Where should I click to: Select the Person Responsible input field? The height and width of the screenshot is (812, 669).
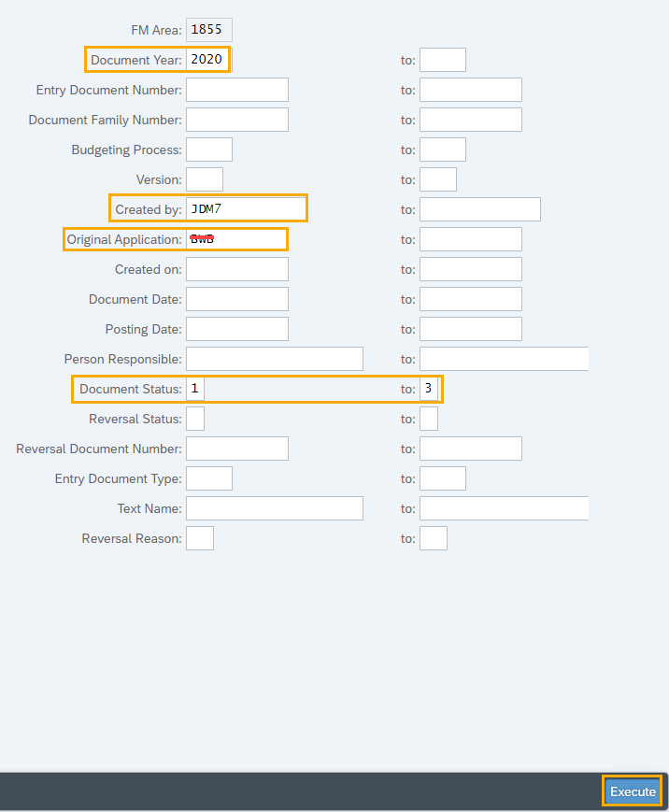tap(274, 358)
